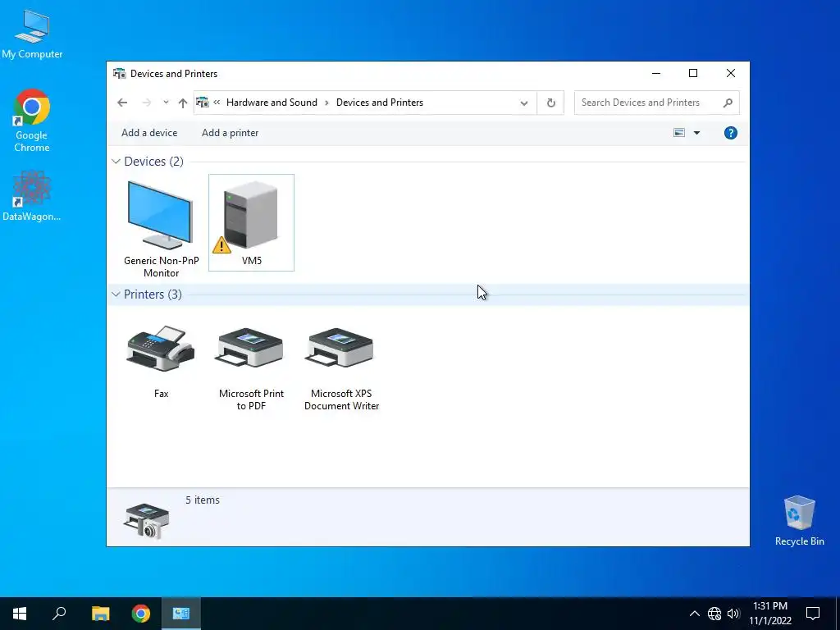The height and width of the screenshot is (630, 840).
Task: Maximize the Devices and Printers window
Action: point(693,73)
